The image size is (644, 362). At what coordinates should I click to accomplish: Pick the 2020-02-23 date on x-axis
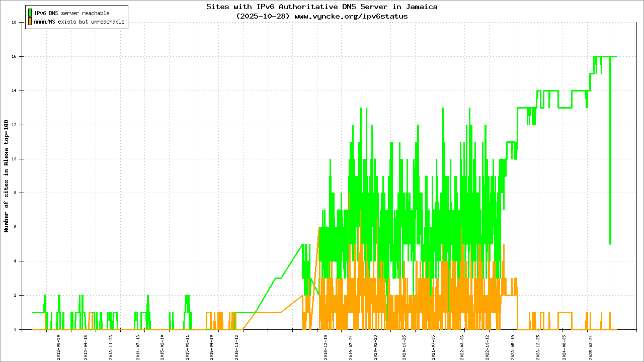tap(375, 346)
